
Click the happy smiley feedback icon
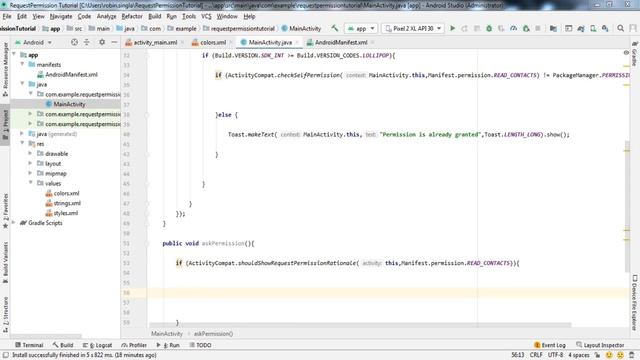click(x=609, y=355)
